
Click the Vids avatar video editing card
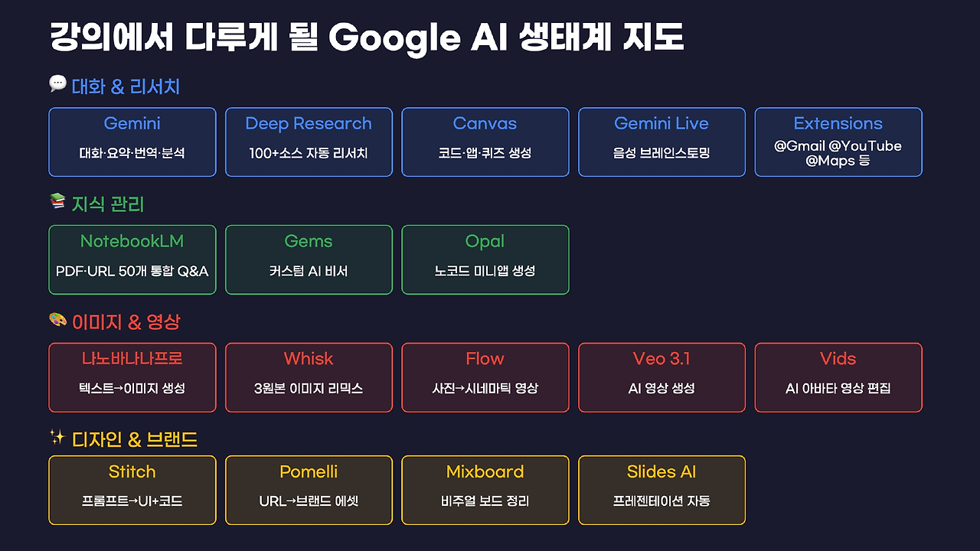[838, 378]
